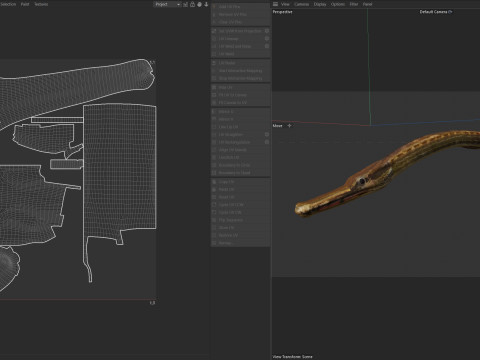Open the viewport View menu
Screen dimensions: 480x360
point(285,4)
